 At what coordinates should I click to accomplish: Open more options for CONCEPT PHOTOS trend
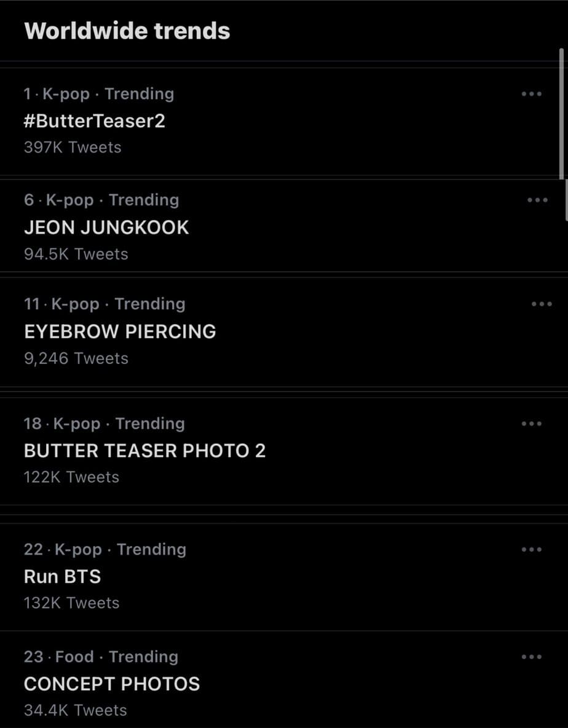point(531,657)
